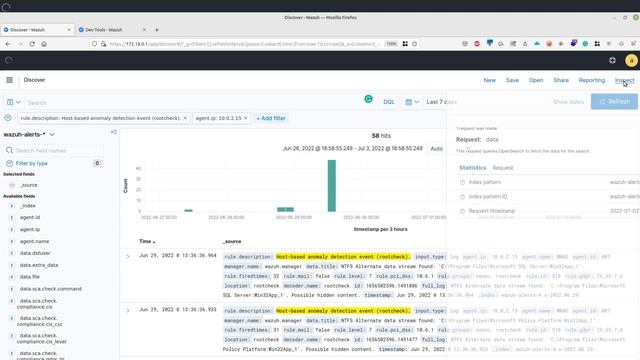The height and width of the screenshot is (360, 640).
Task: Select the data.dstuser field
Action: (x=35, y=253)
